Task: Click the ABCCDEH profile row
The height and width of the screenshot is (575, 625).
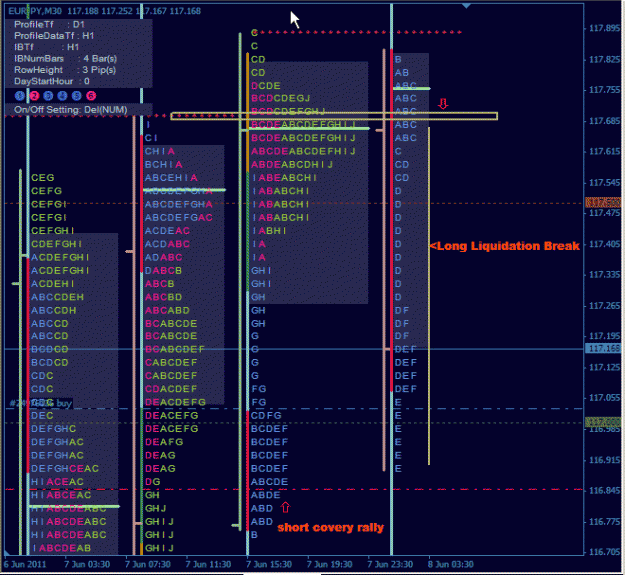Action: point(57,297)
